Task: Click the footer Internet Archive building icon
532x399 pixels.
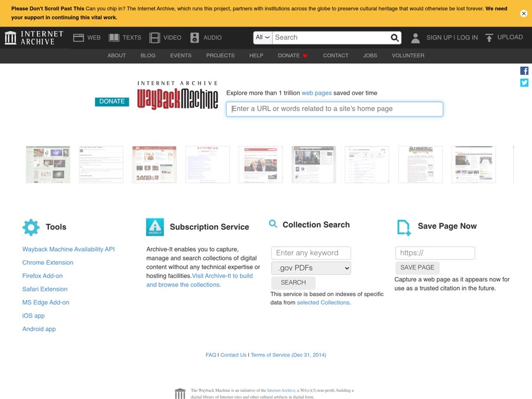Action: click(180, 394)
